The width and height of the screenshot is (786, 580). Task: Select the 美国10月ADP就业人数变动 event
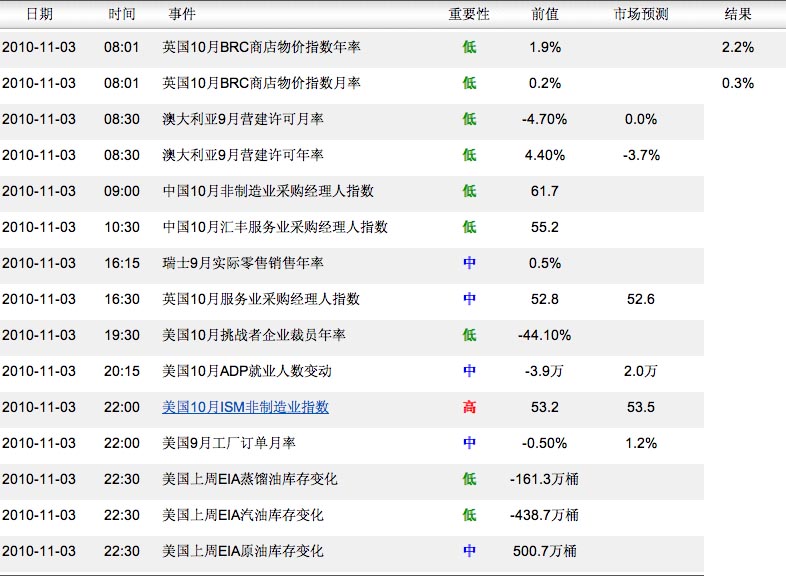coord(247,371)
